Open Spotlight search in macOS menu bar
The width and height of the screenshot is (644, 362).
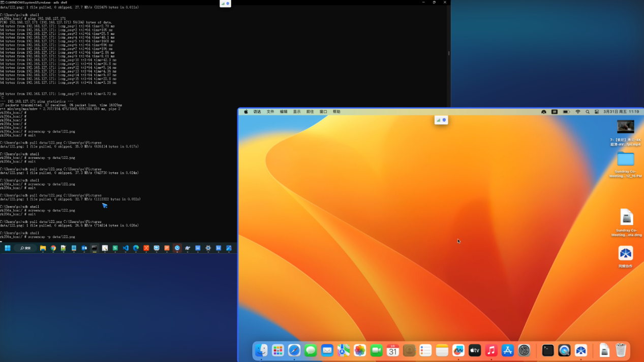coord(588,112)
